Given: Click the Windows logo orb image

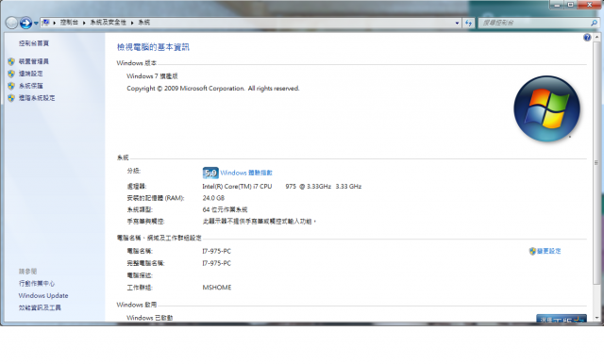Looking at the screenshot, I should click(546, 108).
